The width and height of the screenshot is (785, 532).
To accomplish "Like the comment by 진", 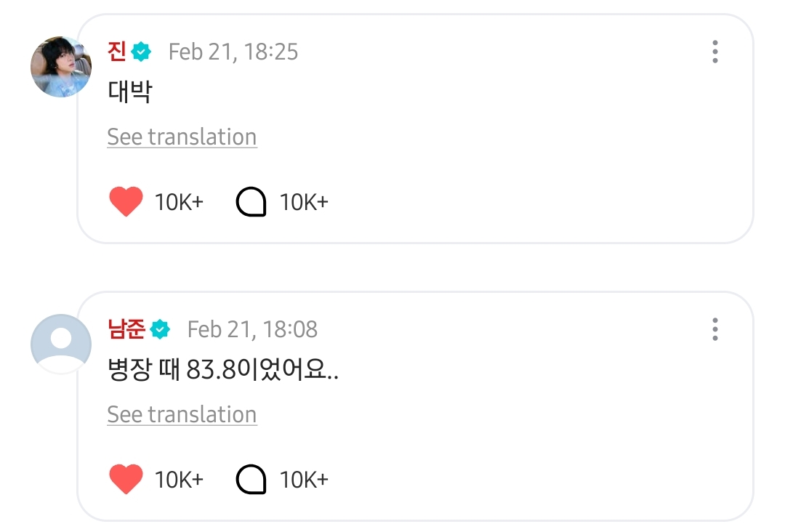I will [x=126, y=201].
